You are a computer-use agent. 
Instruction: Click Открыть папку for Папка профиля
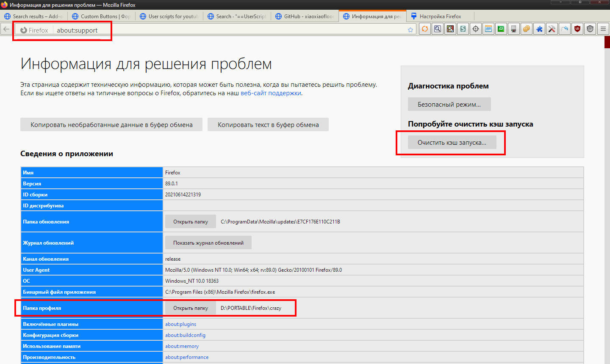pyautogui.click(x=191, y=308)
